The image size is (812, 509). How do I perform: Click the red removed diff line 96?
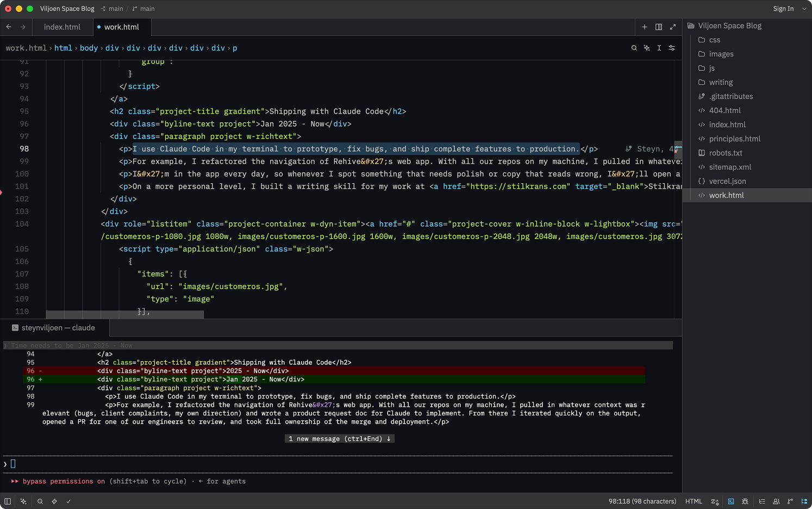click(334, 371)
